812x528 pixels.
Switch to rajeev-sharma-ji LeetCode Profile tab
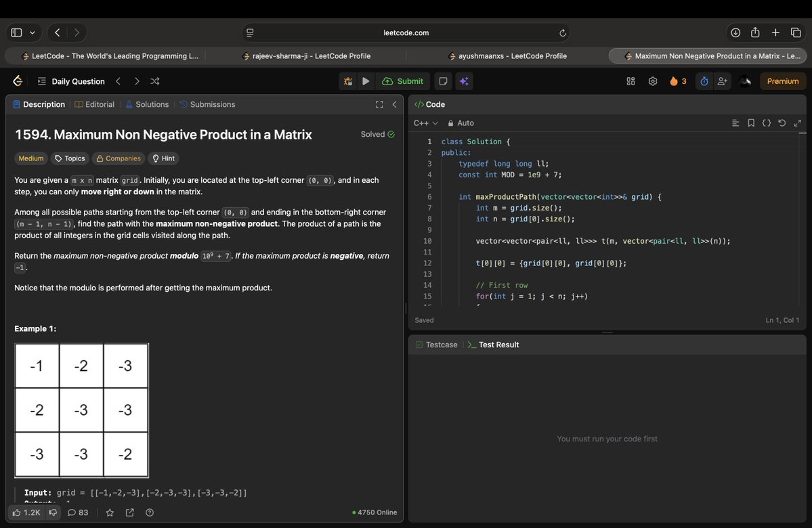click(x=306, y=56)
